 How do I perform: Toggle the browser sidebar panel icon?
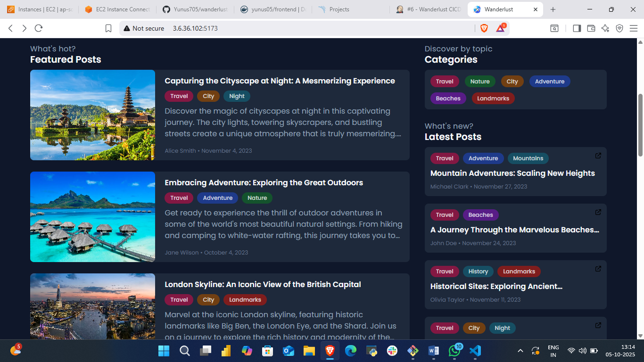point(577,28)
